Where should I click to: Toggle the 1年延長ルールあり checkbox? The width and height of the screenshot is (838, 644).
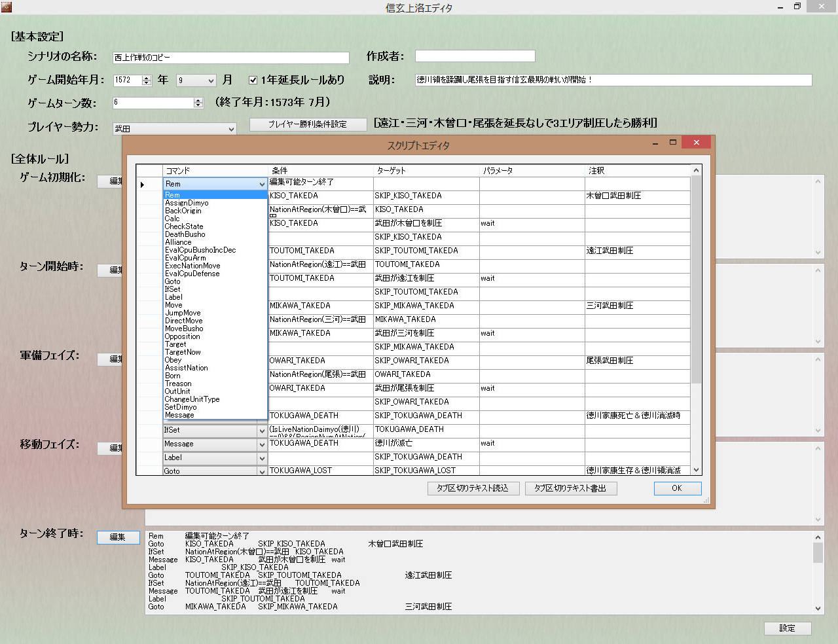pyautogui.click(x=253, y=80)
